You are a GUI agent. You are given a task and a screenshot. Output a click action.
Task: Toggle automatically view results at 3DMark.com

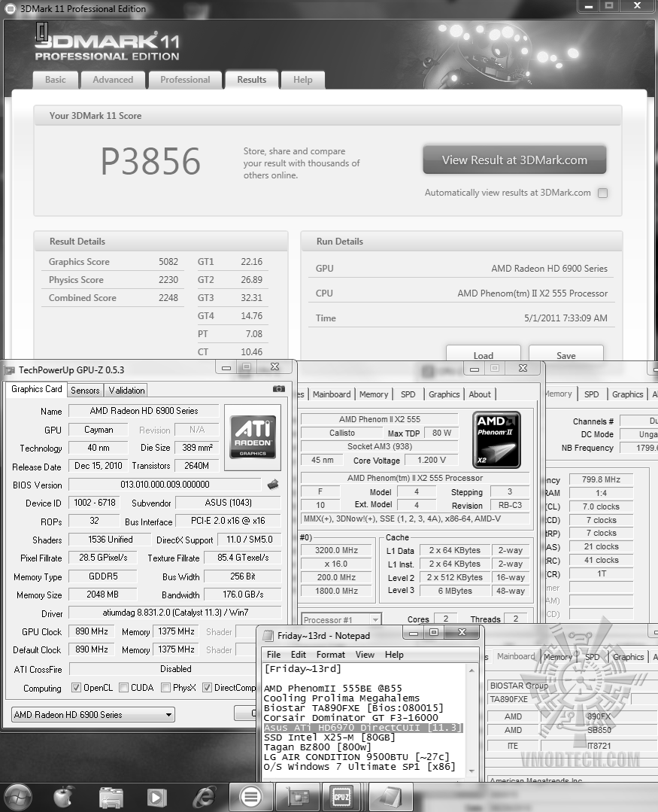602,193
